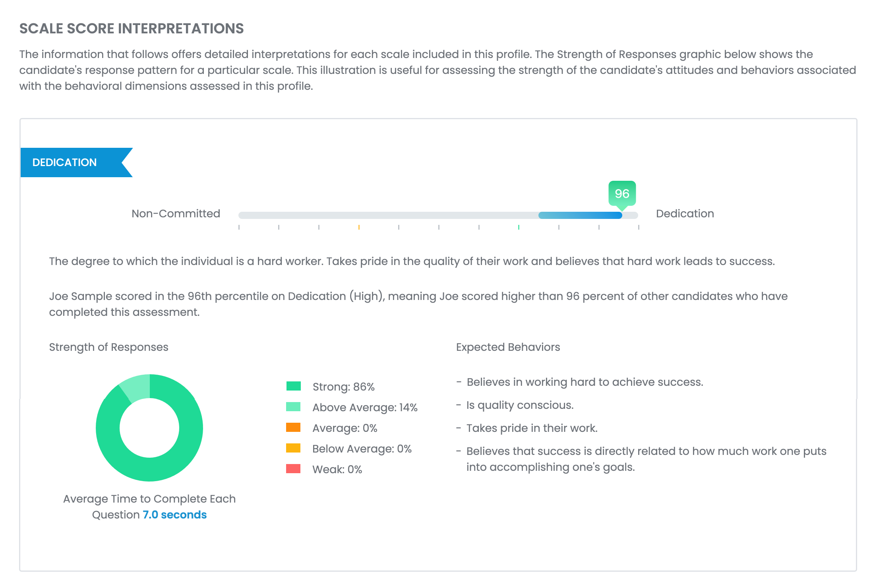Click the Strength of Responses heading

108,347
